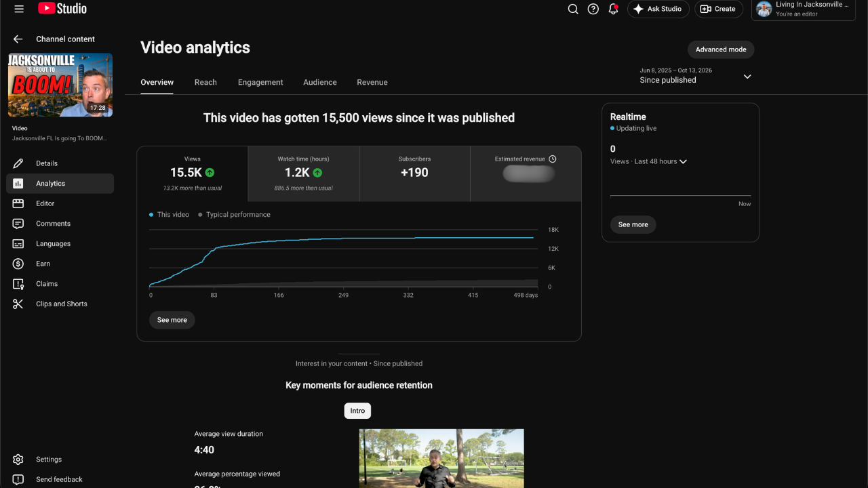The height and width of the screenshot is (488, 868).
Task: Click the 'Average view duration' label
Action: coord(229,434)
